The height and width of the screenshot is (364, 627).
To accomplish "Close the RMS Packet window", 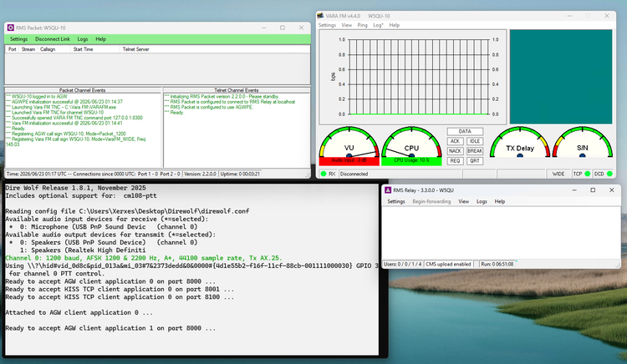I will [x=301, y=28].
